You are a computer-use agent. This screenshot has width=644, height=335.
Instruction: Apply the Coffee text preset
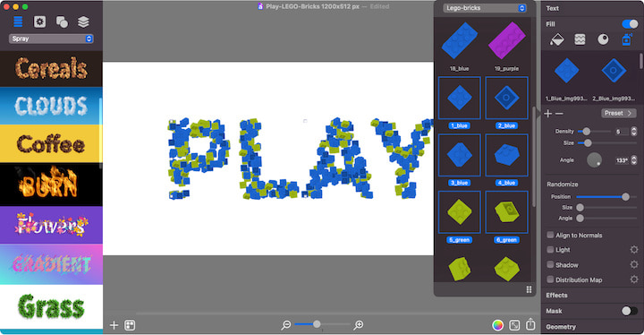[51, 143]
